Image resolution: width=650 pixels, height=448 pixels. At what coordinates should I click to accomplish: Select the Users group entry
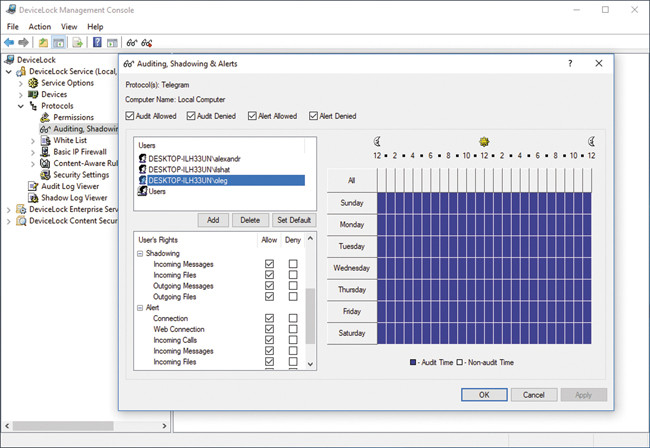pyautogui.click(x=157, y=191)
